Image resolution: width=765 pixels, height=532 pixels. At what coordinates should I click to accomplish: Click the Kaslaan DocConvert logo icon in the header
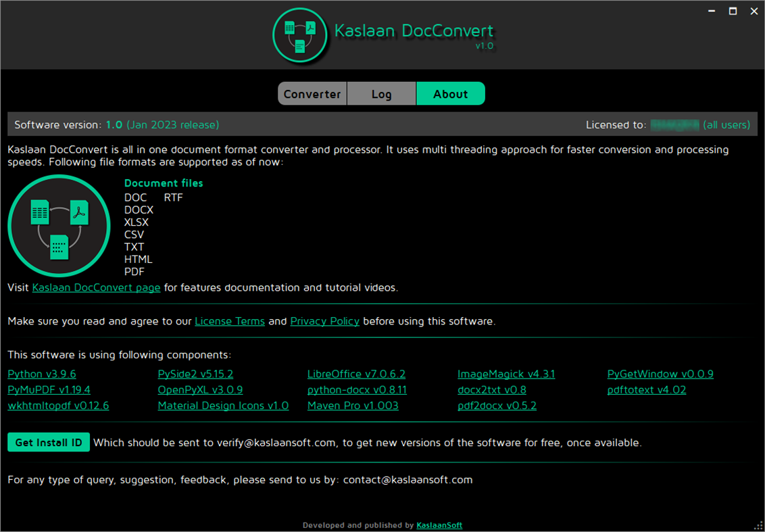pyautogui.click(x=300, y=34)
